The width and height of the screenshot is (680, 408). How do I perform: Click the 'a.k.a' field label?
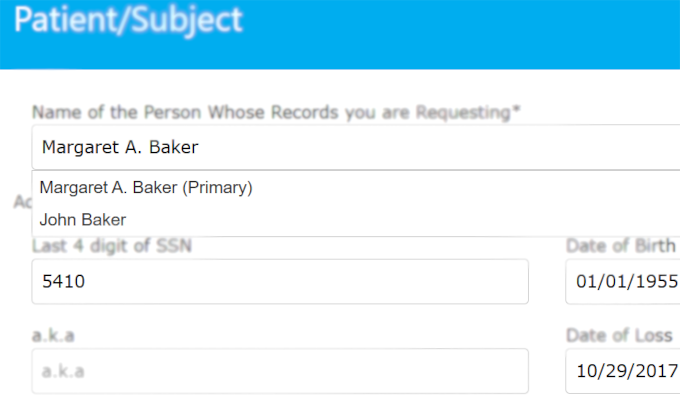[x=54, y=335]
